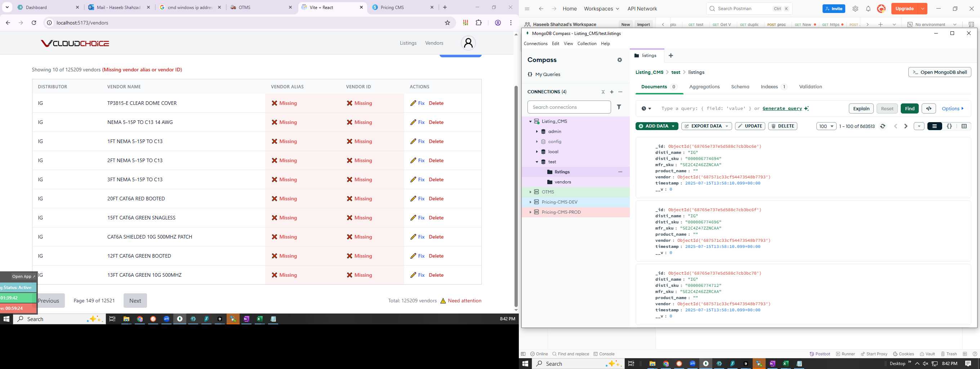The width and height of the screenshot is (980, 369).
Task: Open the ADD DATA dropdown
Action: (656, 126)
